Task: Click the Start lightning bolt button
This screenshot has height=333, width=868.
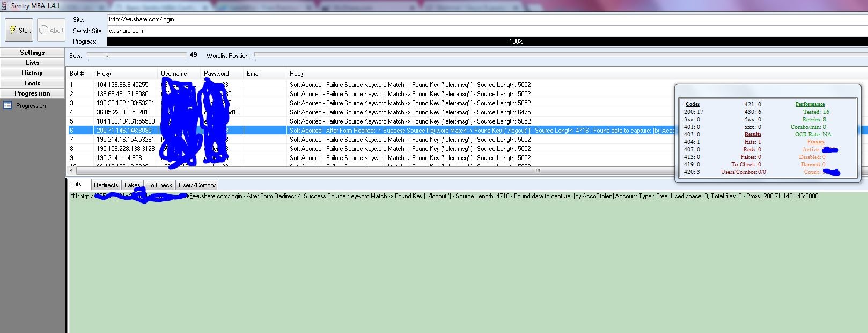Action: pos(19,30)
